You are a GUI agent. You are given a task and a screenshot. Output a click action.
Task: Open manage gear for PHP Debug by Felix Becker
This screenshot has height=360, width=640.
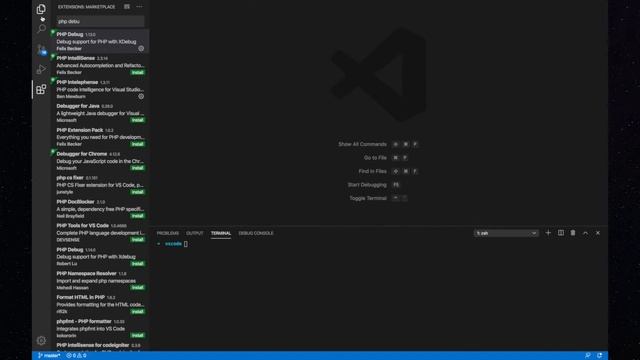(141, 49)
